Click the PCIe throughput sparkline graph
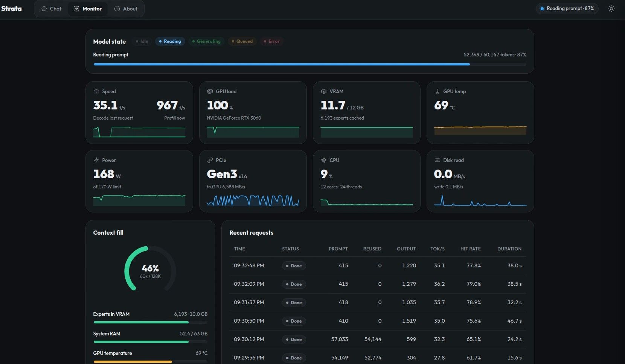The height and width of the screenshot is (364, 625). tap(253, 200)
